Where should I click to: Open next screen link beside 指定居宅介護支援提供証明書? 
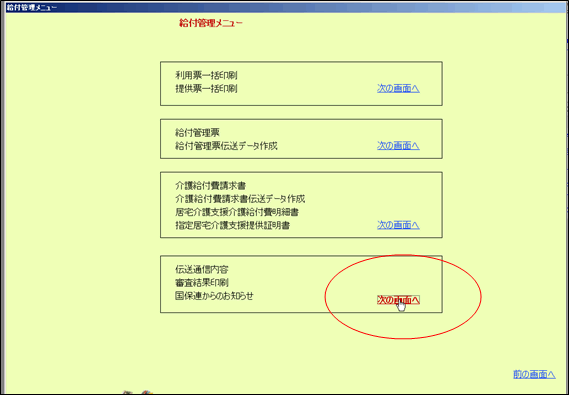click(x=398, y=225)
